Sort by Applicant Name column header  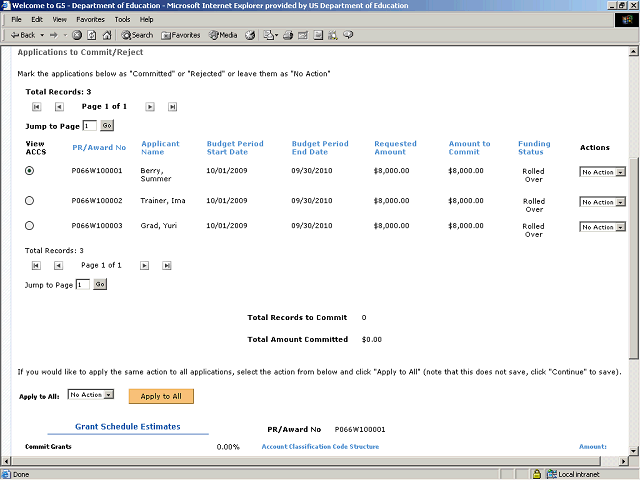tap(160, 148)
